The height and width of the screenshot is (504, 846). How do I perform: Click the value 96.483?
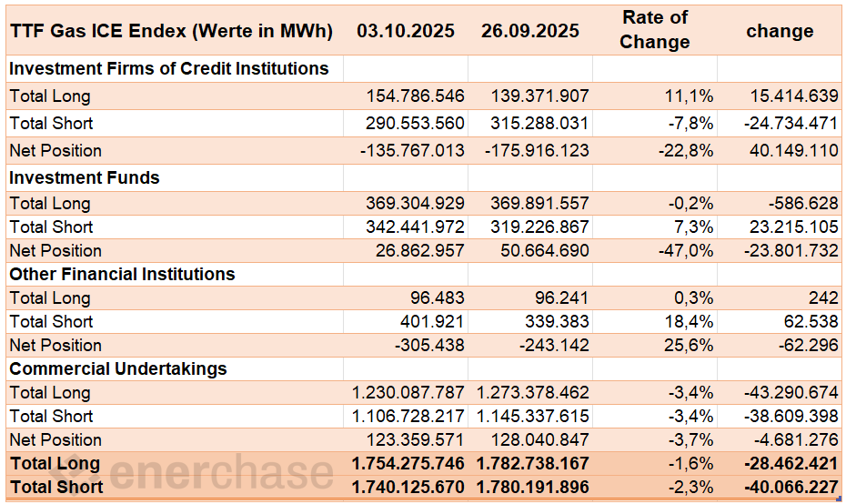[437, 297]
